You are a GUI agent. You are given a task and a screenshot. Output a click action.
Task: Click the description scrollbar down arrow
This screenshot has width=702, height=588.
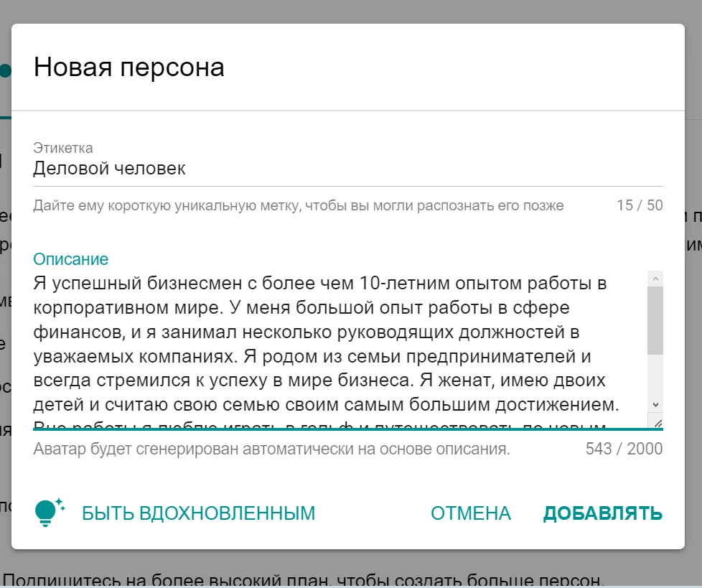pos(655,404)
